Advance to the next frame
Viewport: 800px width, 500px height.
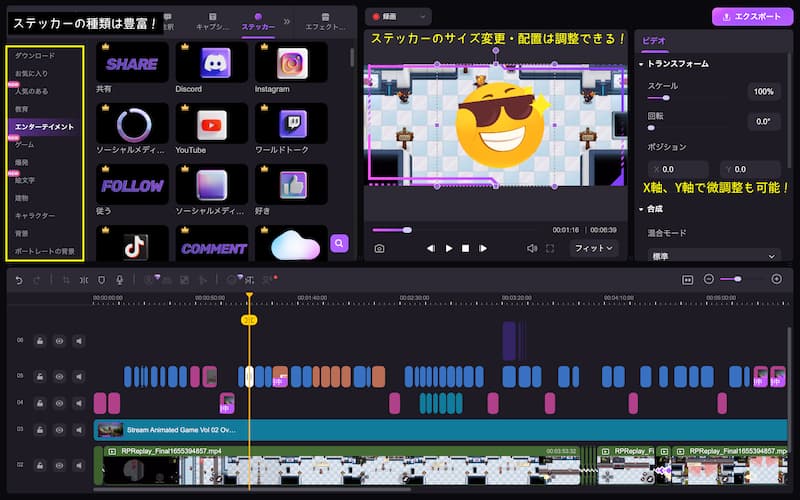[483, 248]
